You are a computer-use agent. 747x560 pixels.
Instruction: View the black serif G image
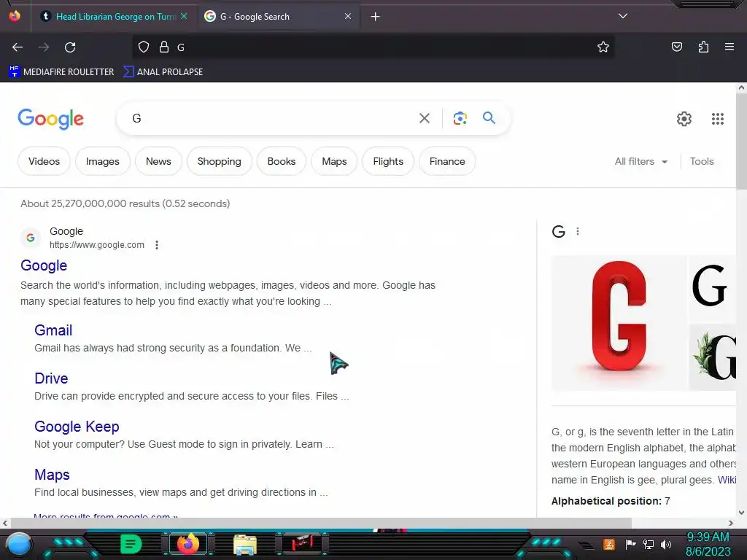[x=712, y=289]
